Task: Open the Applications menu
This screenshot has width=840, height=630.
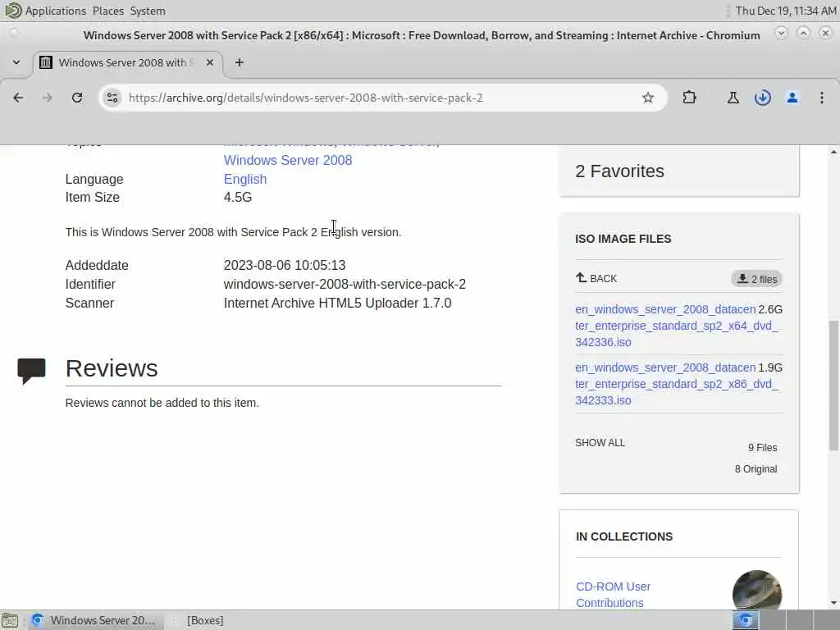Action: click(x=55, y=11)
